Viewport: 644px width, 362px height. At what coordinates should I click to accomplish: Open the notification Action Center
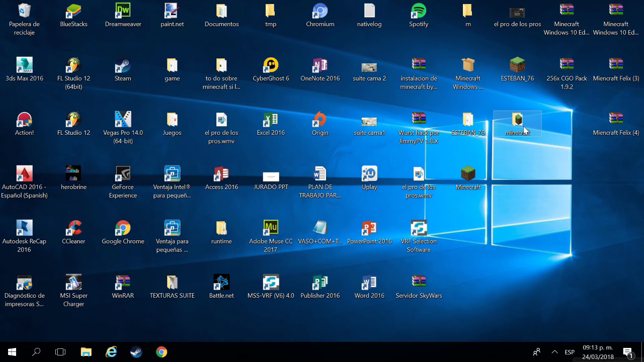628,352
